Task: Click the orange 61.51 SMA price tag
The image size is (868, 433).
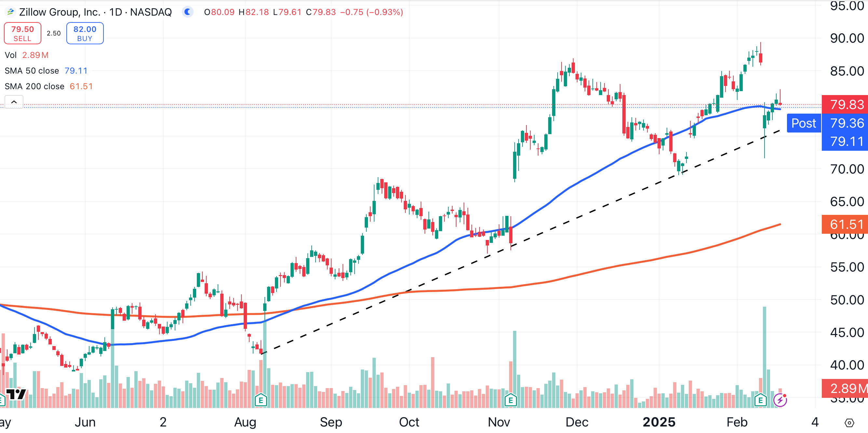Action: tap(846, 224)
